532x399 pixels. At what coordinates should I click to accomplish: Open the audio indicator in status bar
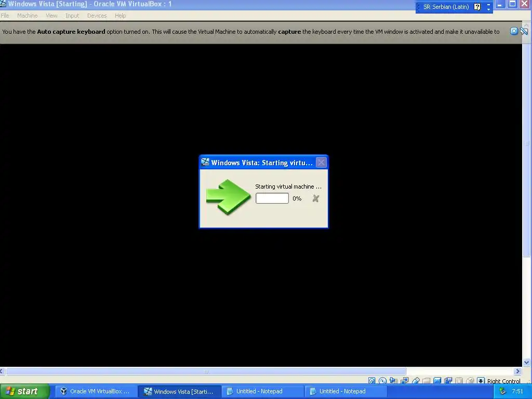point(394,381)
